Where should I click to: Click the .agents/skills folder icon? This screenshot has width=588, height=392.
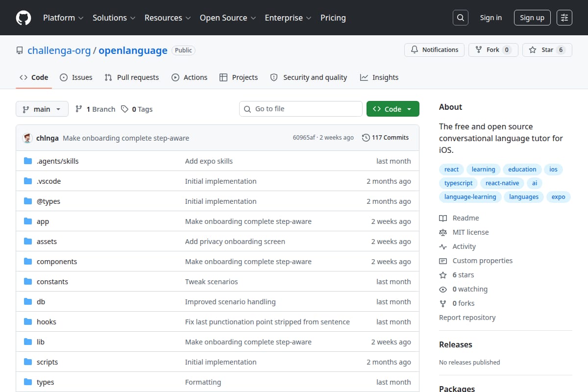click(x=28, y=161)
